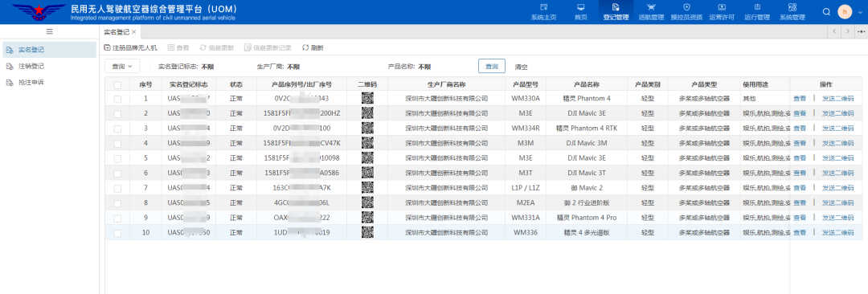Viewport: 868px width, 294px height.
Task: Click 发送二维码 link for row 2
Action: [837, 113]
